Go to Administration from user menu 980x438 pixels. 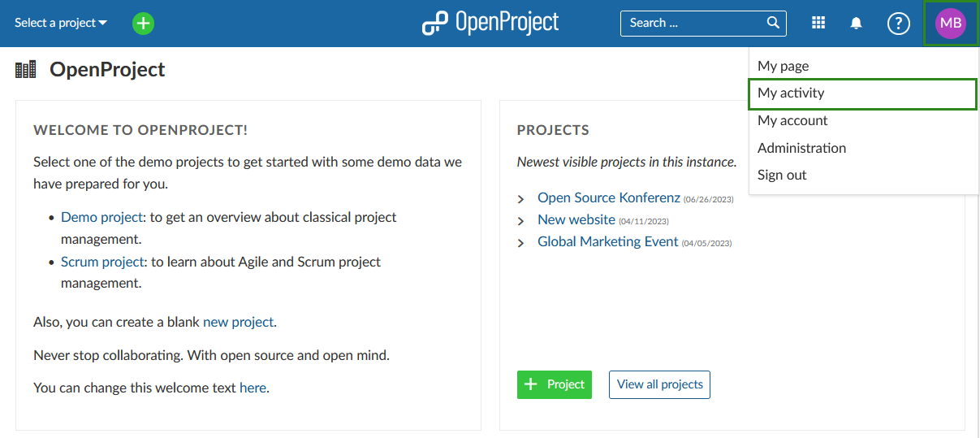point(801,148)
